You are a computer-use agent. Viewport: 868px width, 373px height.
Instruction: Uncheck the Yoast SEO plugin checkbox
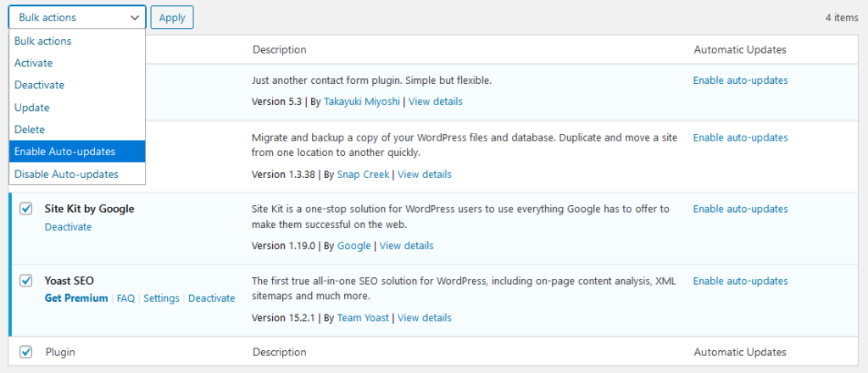26,281
